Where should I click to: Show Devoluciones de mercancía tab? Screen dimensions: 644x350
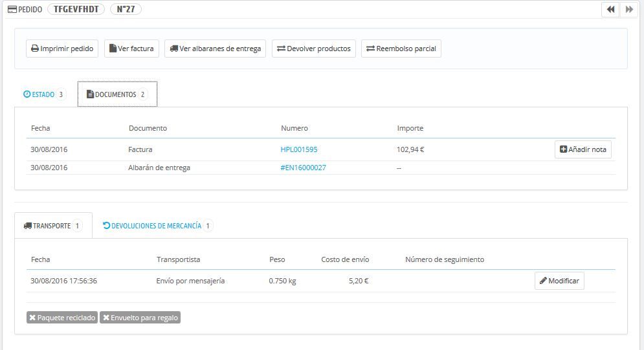point(158,226)
